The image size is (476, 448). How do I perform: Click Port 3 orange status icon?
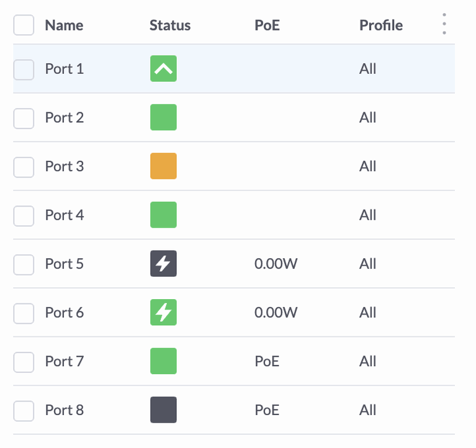pyautogui.click(x=163, y=166)
